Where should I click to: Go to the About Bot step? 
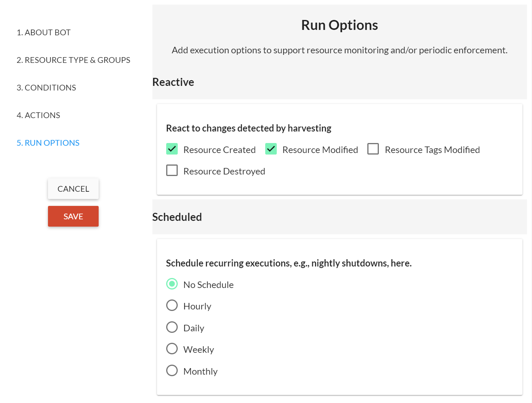pos(44,33)
